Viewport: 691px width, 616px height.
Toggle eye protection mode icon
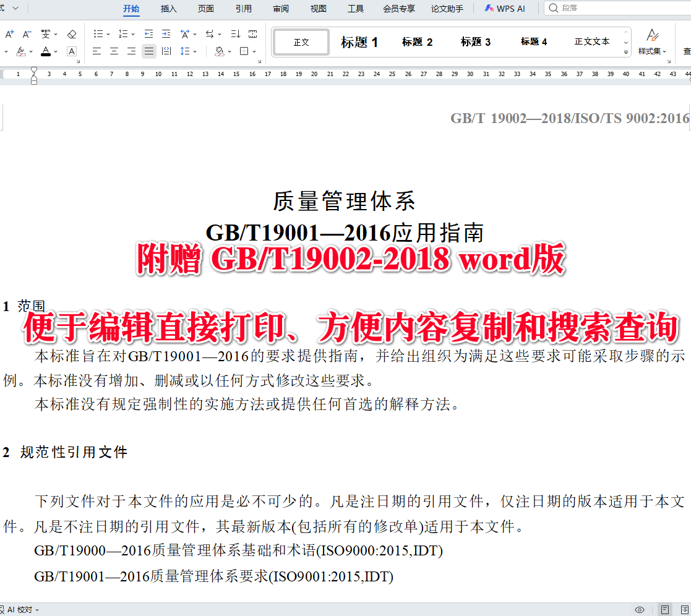[640, 610]
